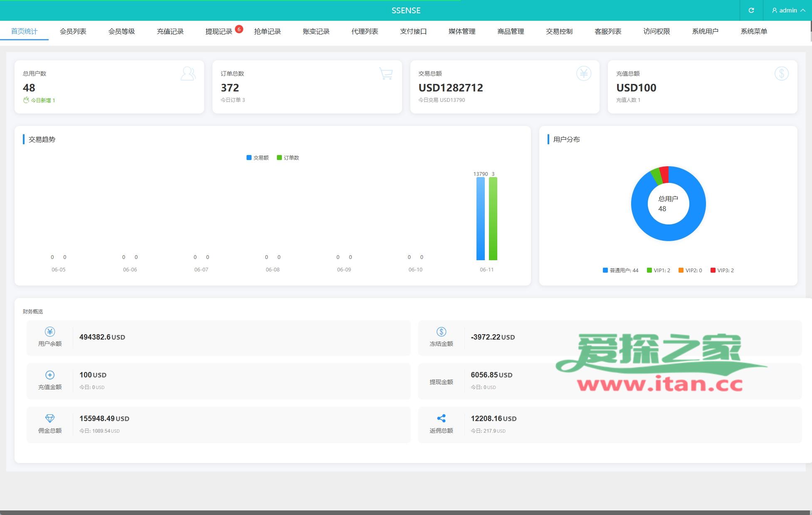812x515 pixels.
Task: Click the 155948.49 USD commission value
Action: click(104, 419)
